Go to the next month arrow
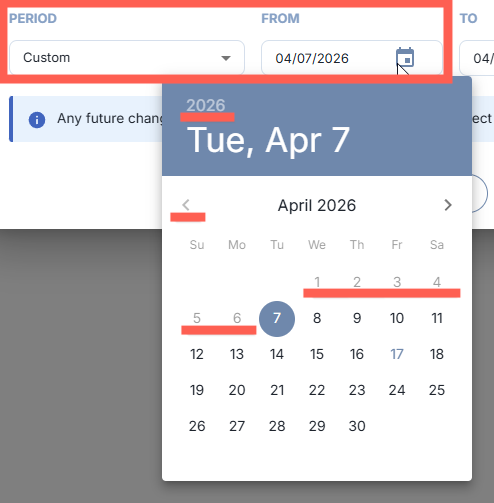 coord(448,205)
